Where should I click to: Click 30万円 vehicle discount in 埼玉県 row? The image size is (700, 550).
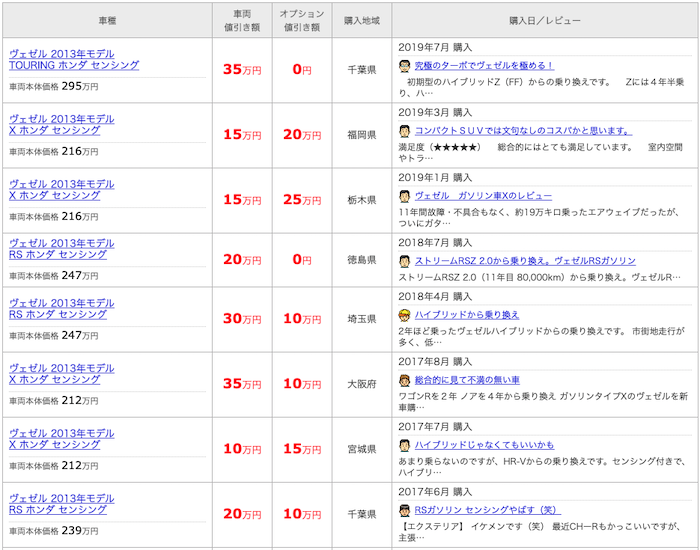242,319
